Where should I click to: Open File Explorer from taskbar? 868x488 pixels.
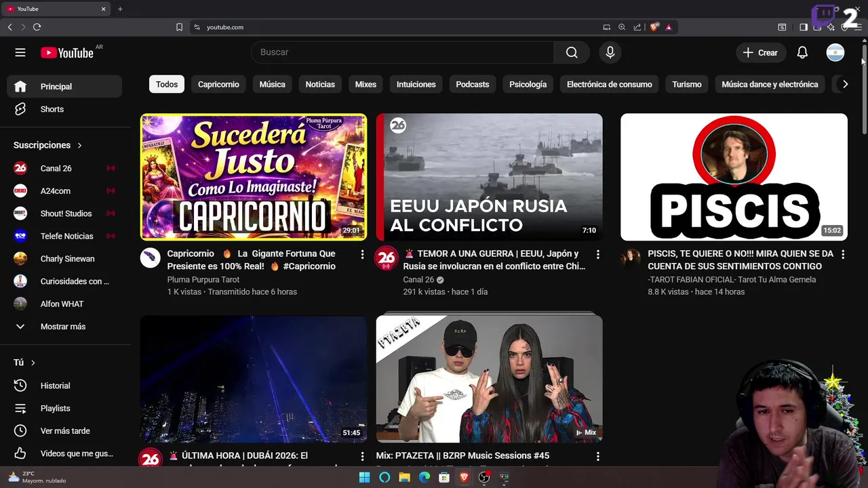(x=404, y=477)
